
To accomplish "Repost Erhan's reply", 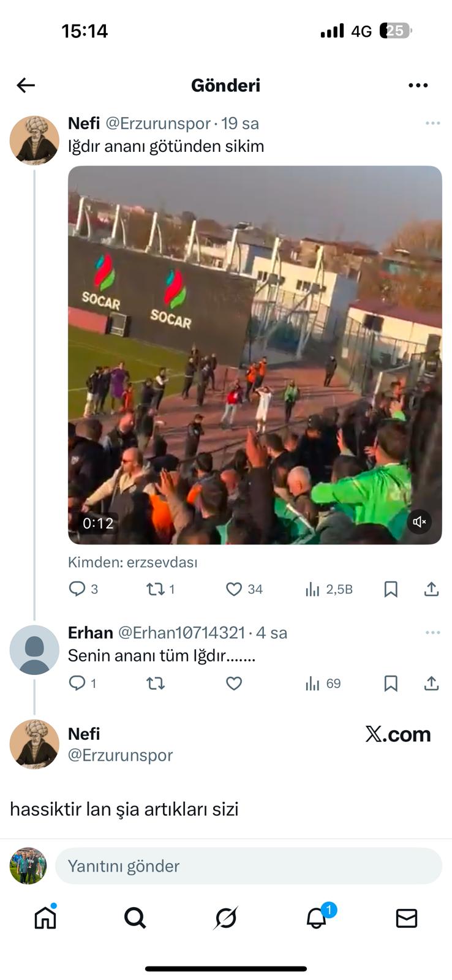I will click(156, 684).
